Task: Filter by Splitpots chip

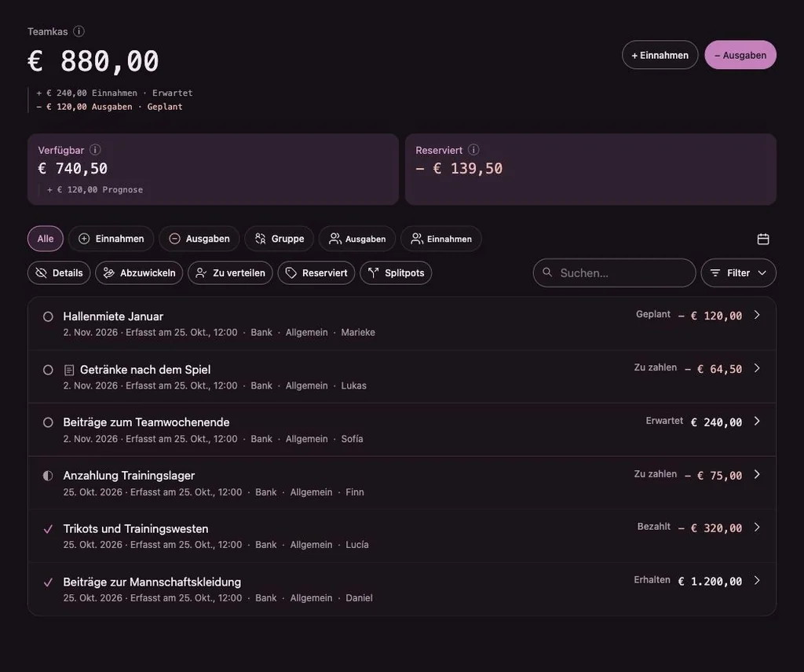Action: click(x=396, y=272)
